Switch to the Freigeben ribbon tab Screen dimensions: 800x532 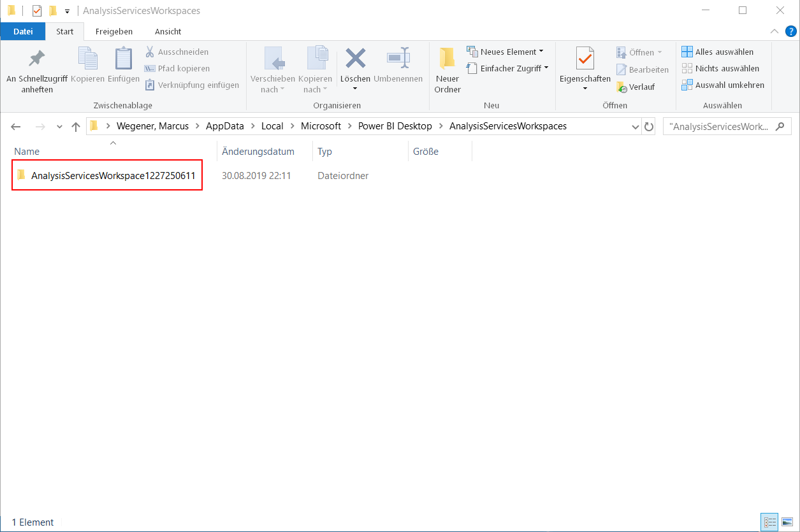(x=114, y=31)
